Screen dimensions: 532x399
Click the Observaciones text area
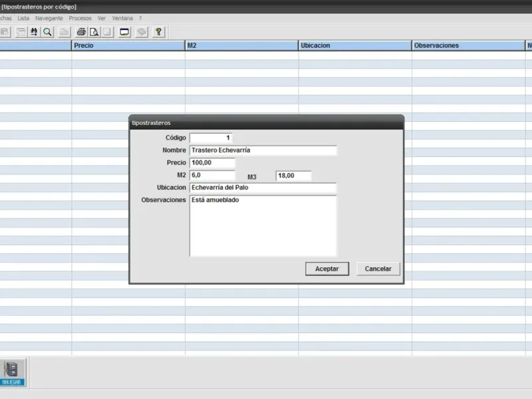(263, 226)
